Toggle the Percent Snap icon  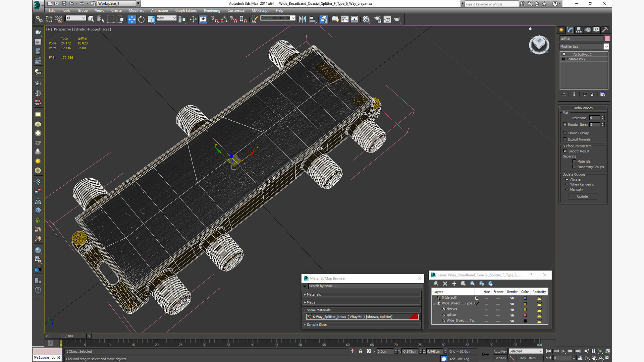click(234, 19)
